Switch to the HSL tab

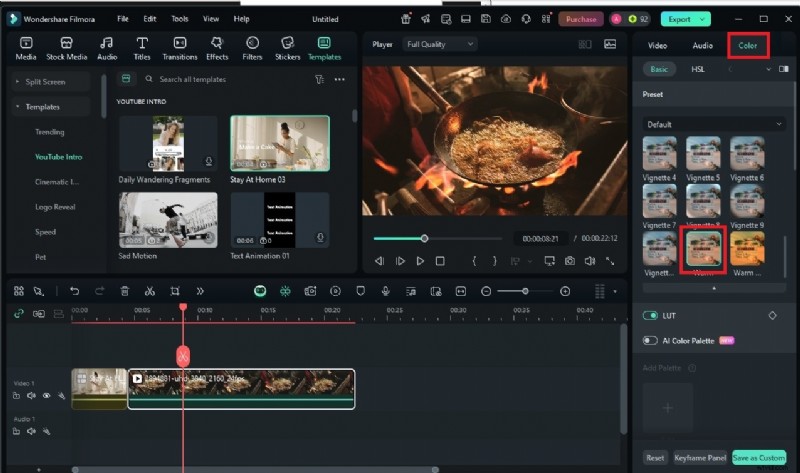click(x=697, y=69)
